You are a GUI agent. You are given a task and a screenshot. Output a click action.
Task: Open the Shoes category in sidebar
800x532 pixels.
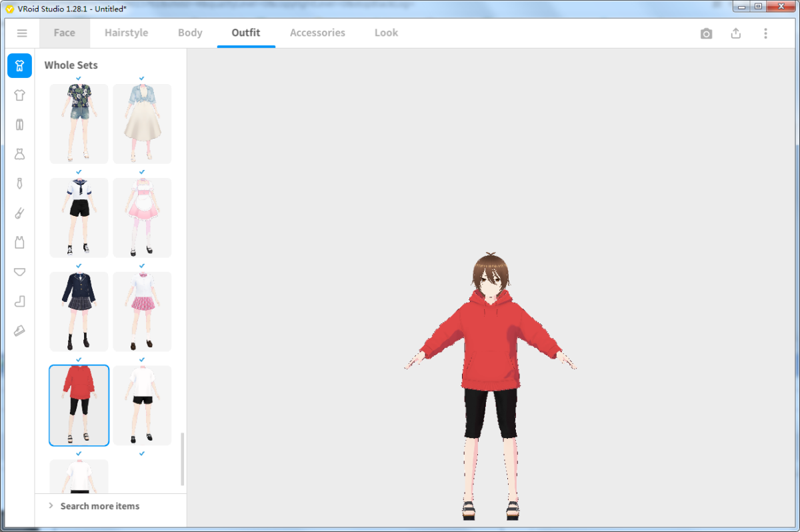tap(19, 331)
